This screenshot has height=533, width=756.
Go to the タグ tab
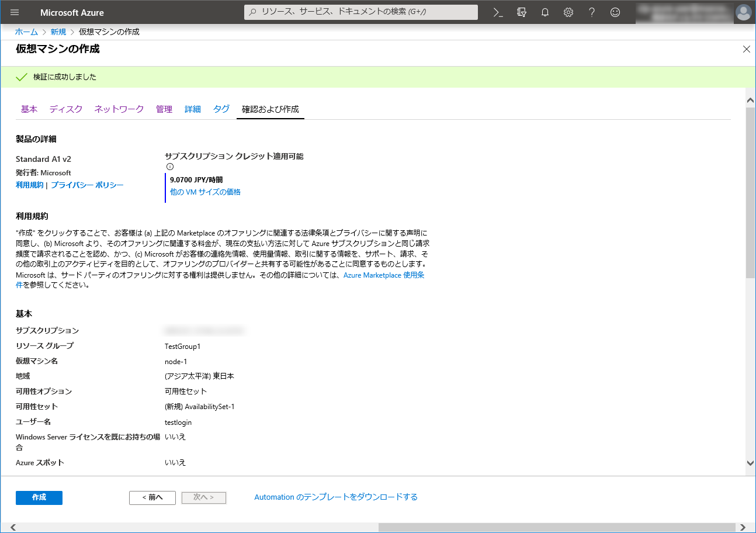[221, 109]
